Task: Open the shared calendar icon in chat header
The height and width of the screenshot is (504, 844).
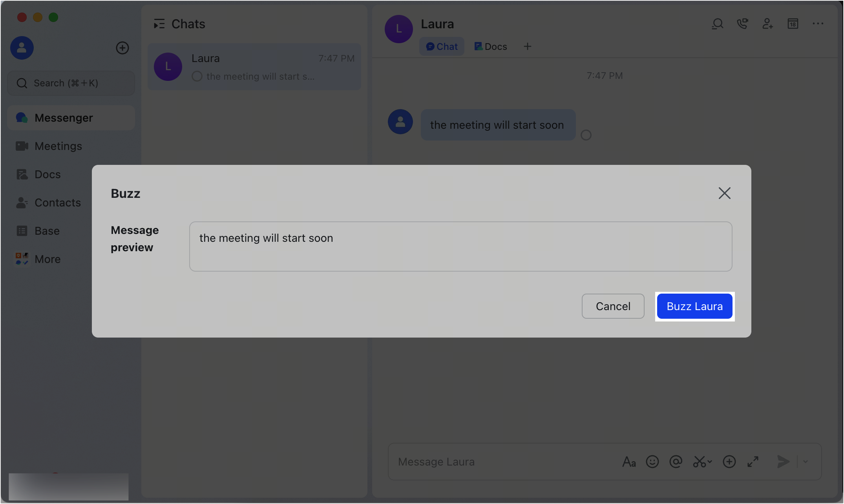Action: (x=793, y=24)
